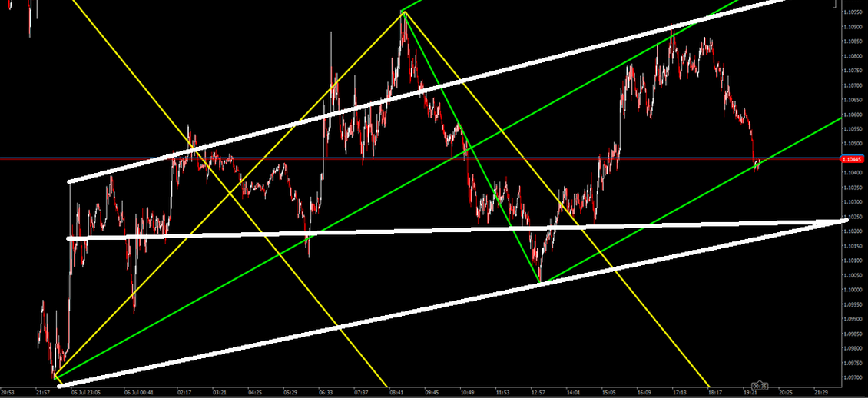
Task: Click time axis label 19:21
Action: click(x=750, y=392)
